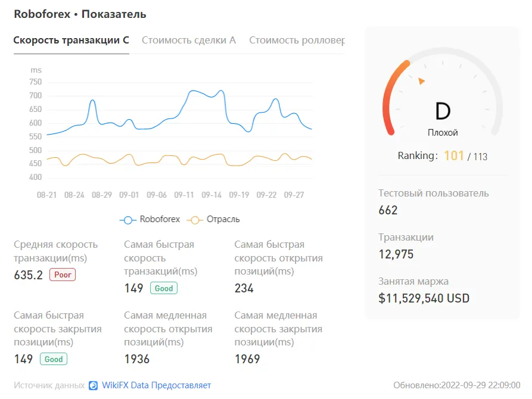Click the slowest closing speed value 1969

(x=247, y=359)
